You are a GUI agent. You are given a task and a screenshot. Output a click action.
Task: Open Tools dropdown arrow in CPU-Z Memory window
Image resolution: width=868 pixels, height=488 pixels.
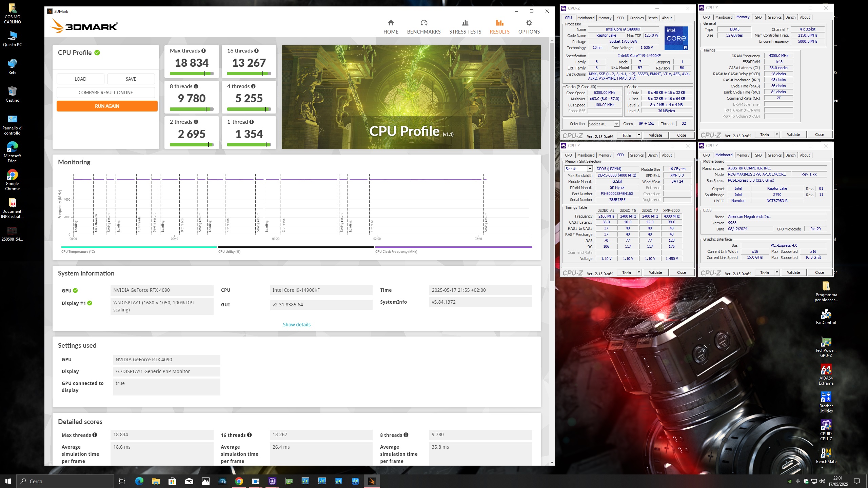click(x=777, y=135)
